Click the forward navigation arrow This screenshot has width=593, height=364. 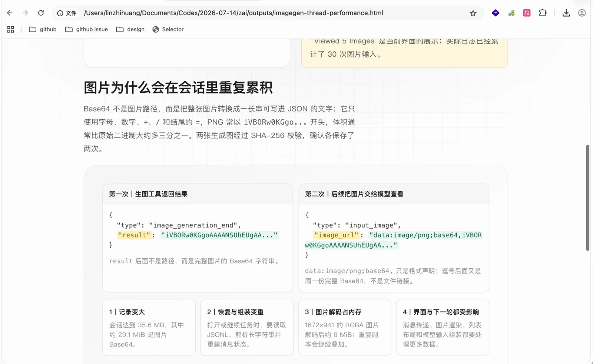pos(25,13)
